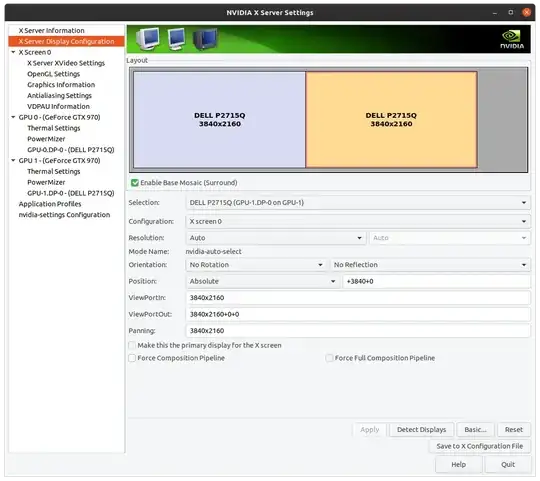Click the NVIDIA logo in the banner

[x=512, y=39]
